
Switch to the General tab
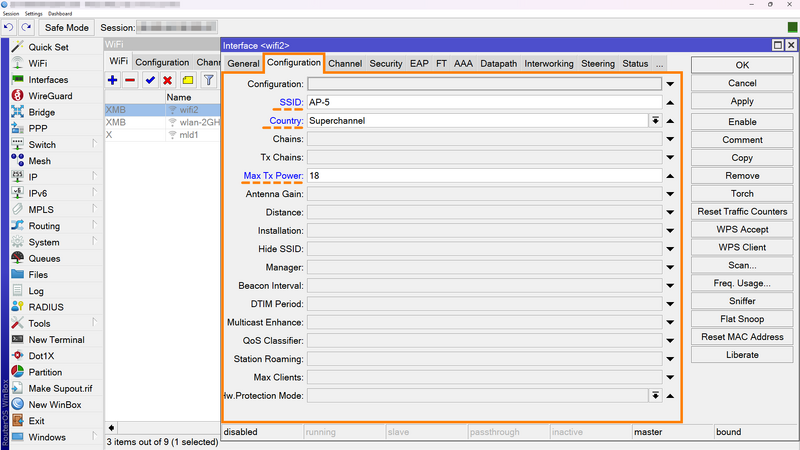coord(243,64)
